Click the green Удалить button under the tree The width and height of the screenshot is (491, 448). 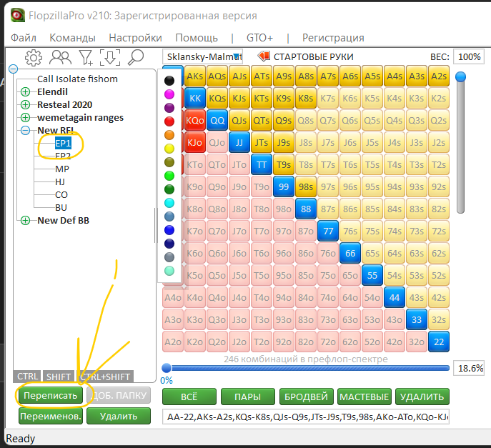point(119,416)
